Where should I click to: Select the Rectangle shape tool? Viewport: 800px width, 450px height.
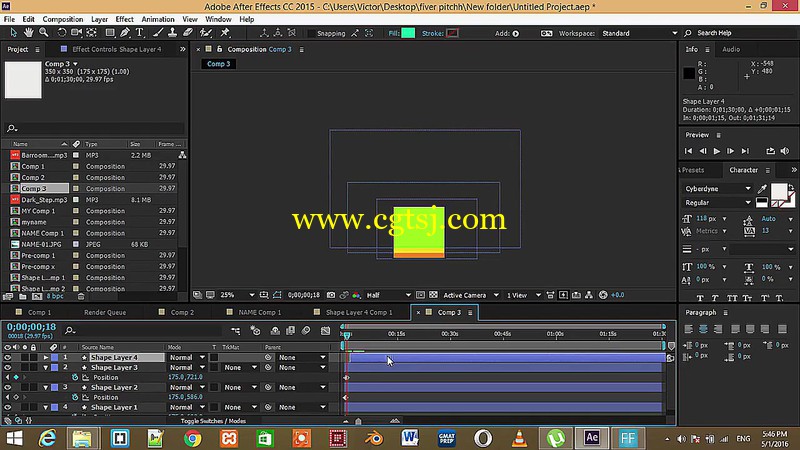point(110,33)
